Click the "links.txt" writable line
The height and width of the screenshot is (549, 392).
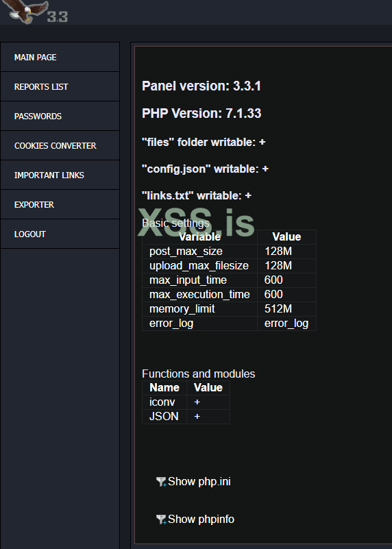pos(197,196)
